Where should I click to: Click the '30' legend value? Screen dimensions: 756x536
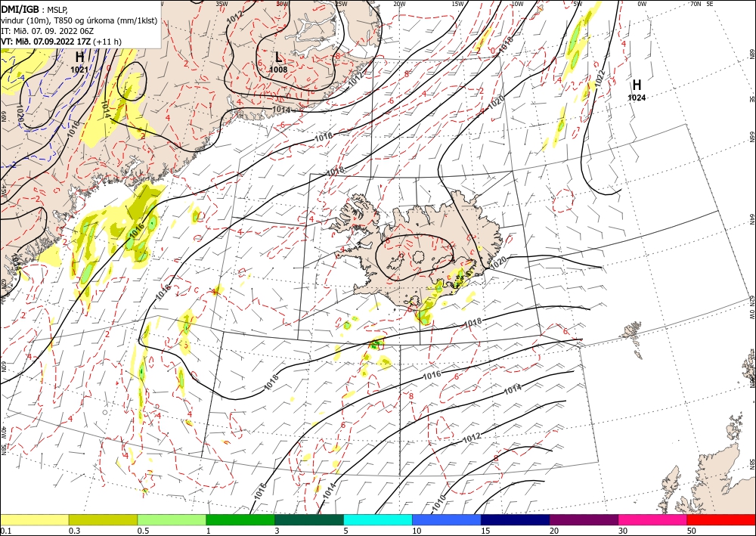coord(624,531)
